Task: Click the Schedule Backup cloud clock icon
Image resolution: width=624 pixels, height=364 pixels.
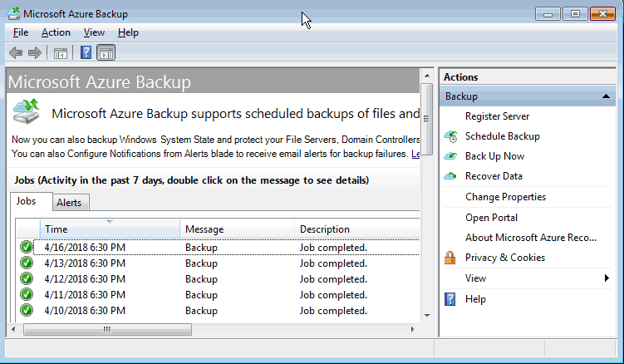Action: (450, 136)
